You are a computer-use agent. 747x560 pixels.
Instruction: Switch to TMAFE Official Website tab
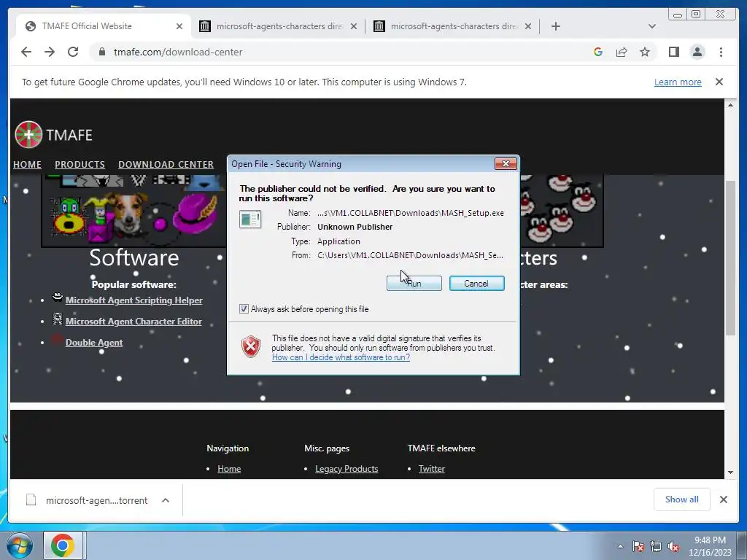pos(102,26)
